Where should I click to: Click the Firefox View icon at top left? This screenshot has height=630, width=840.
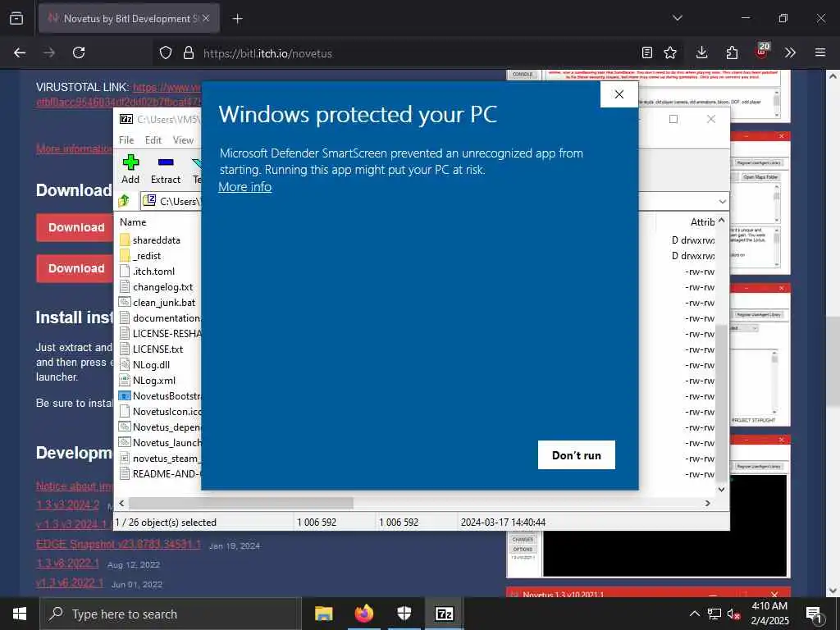pyautogui.click(x=16, y=18)
